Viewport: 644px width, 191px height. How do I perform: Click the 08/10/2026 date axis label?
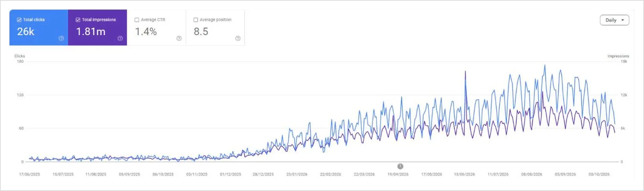pos(599,175)
